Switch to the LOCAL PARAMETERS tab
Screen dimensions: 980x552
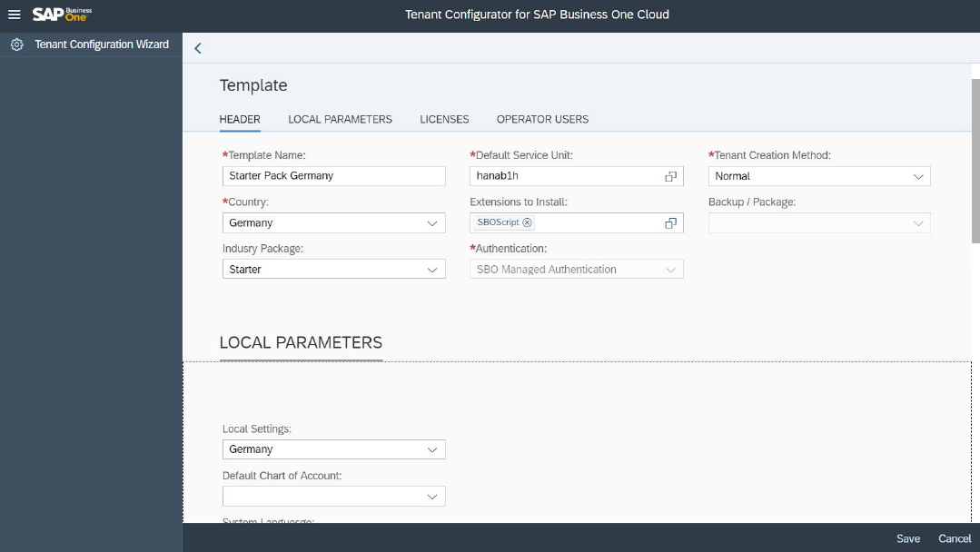[x=340, y=119]
